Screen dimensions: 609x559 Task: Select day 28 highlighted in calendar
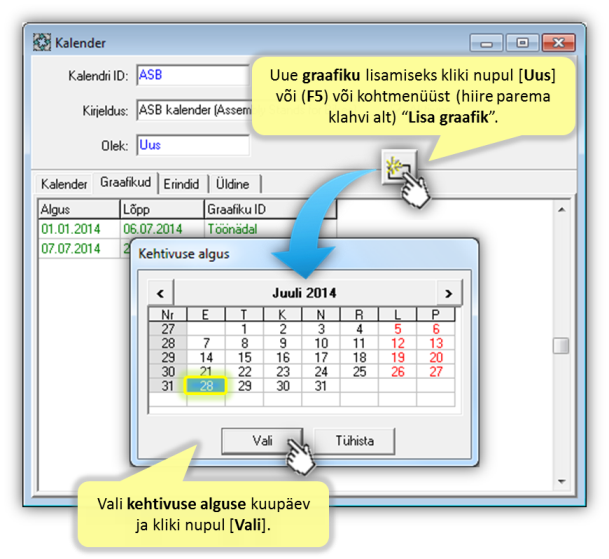(206, 385)
